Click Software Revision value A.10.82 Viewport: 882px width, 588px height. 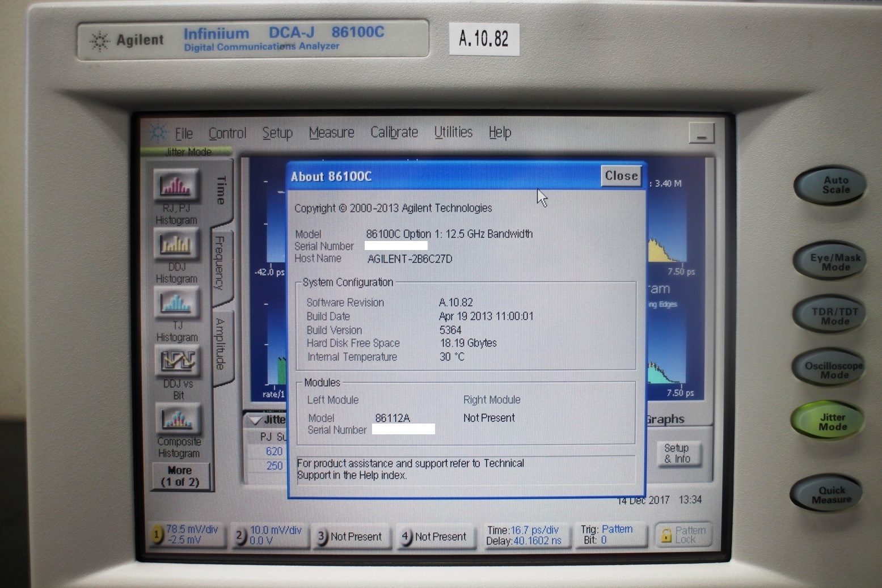pyautogui.click(x=456, y=302)
